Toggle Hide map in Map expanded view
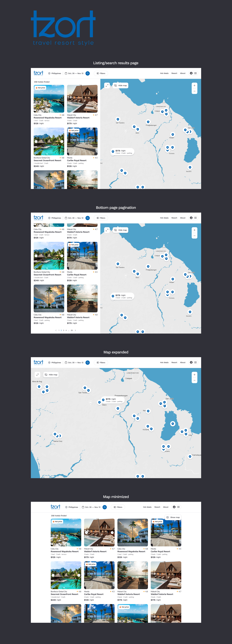 pos(51,375)
